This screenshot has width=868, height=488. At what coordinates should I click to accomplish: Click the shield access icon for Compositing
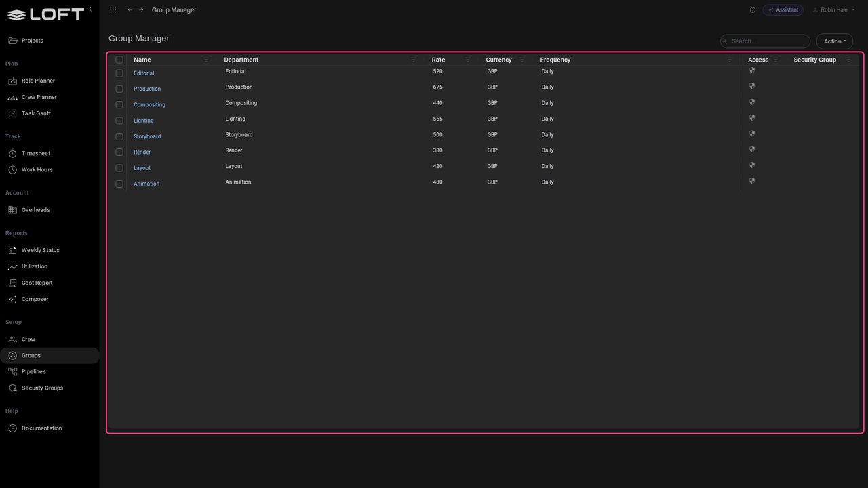click(x=752, y=102)
